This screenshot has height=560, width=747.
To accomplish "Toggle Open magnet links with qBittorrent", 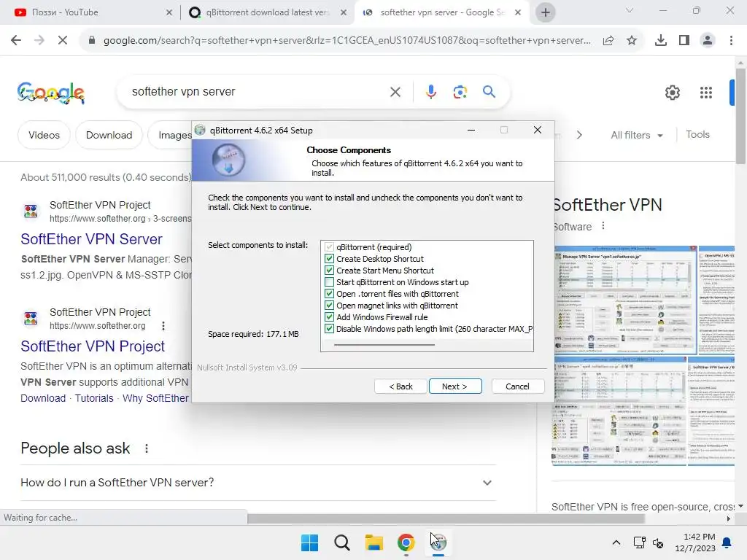I will 329,306.
